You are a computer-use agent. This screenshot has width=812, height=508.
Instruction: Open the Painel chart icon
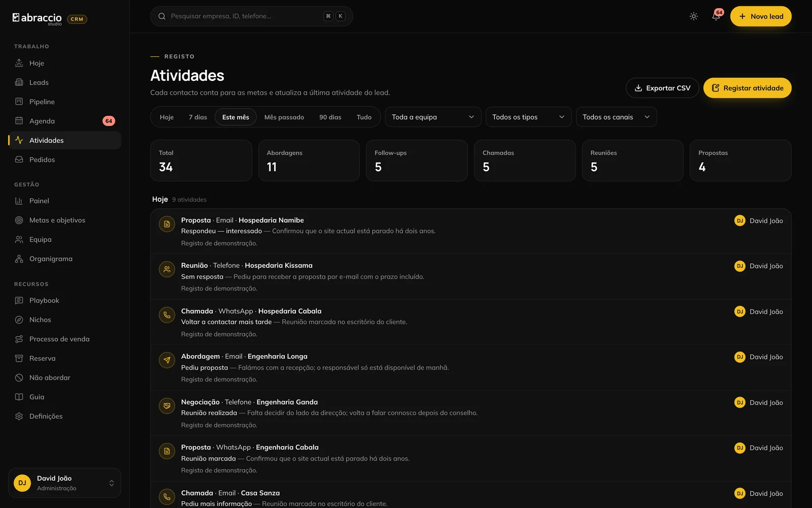19,201
